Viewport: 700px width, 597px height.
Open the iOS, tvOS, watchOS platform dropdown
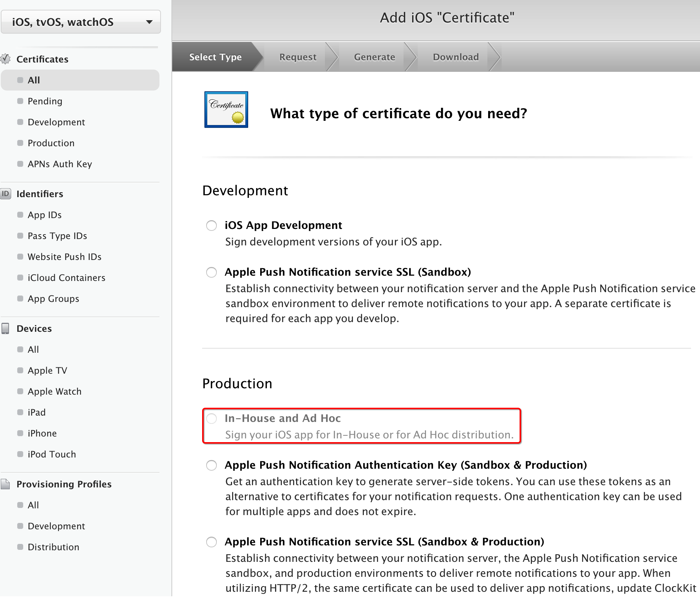[x=81, y=22]
